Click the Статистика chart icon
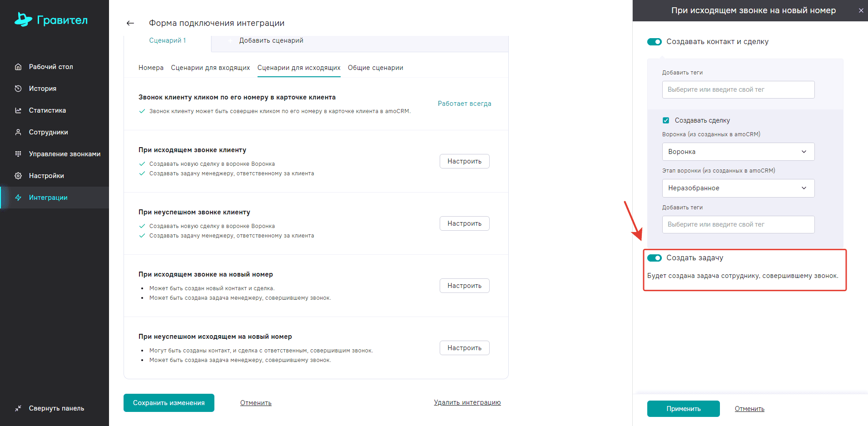The image size is (868, 426). [18, 110]
